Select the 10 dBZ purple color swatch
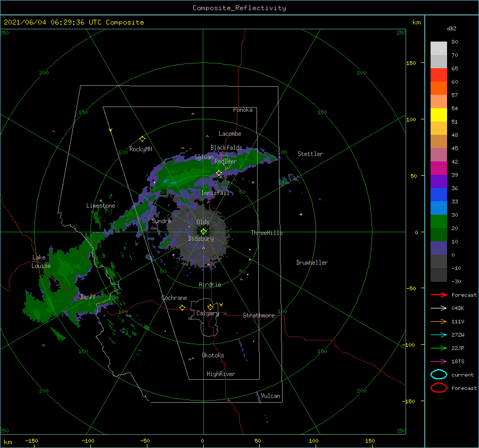The width and height of the screenshot is (479, 448). [x=439, y=248]
